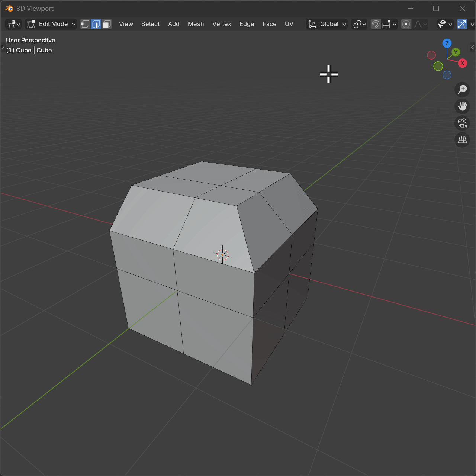The width and height of the screenshot is (476, 476).
Task: Open the Global transform orientation dropdown
Action: (327, 24)
